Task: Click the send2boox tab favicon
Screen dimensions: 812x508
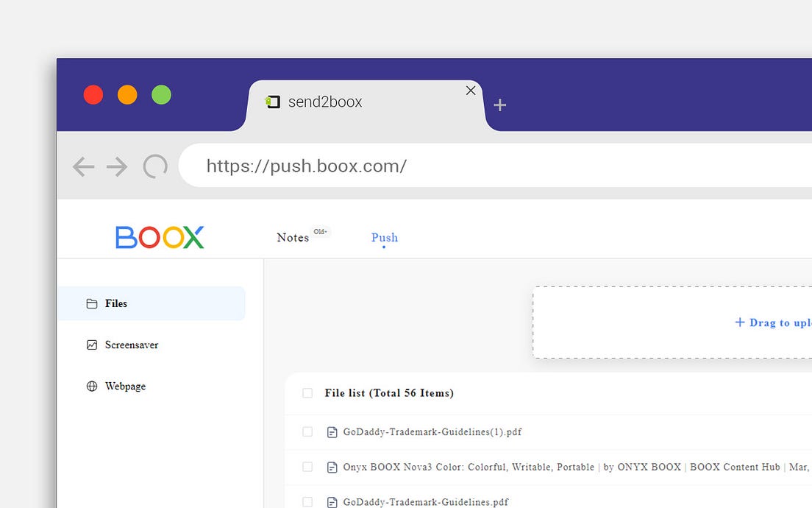Action: coord(272,102)
